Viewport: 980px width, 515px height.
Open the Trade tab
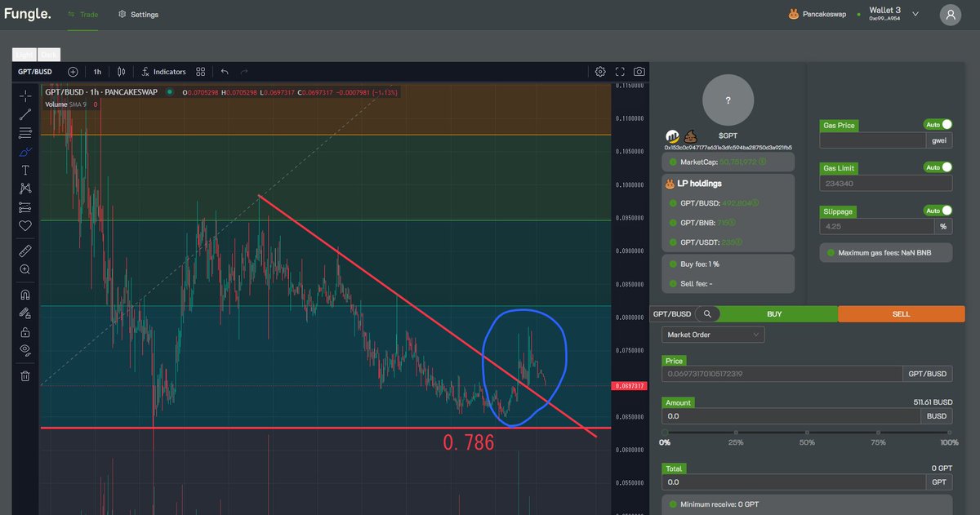[82, 15]
